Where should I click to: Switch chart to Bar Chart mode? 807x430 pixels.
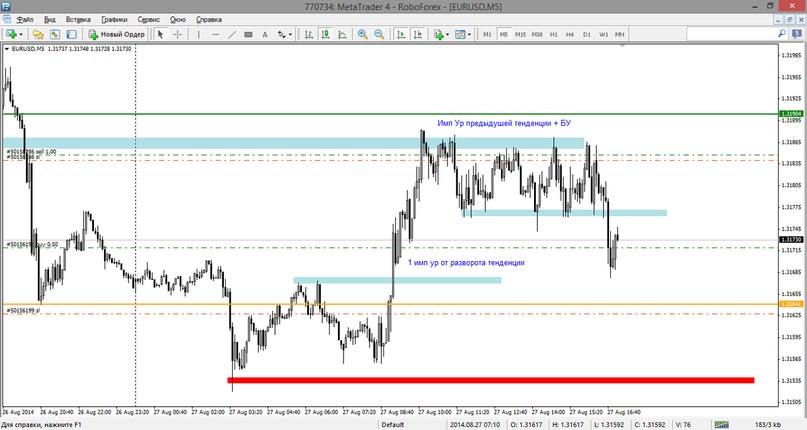point(309,34)
